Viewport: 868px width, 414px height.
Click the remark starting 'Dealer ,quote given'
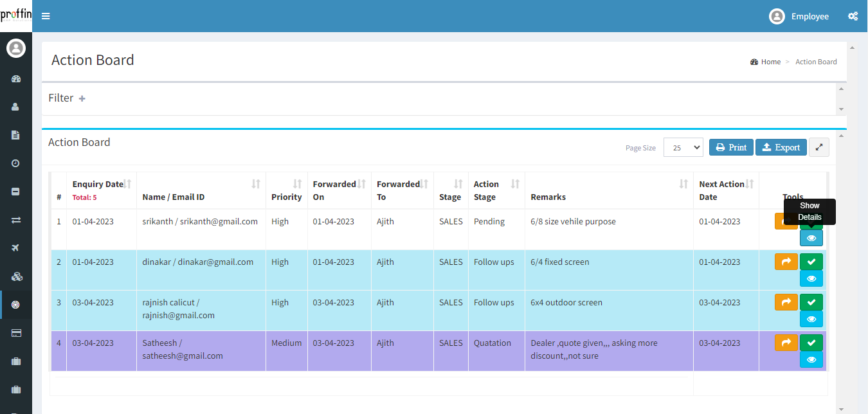(x=594, y=349)
